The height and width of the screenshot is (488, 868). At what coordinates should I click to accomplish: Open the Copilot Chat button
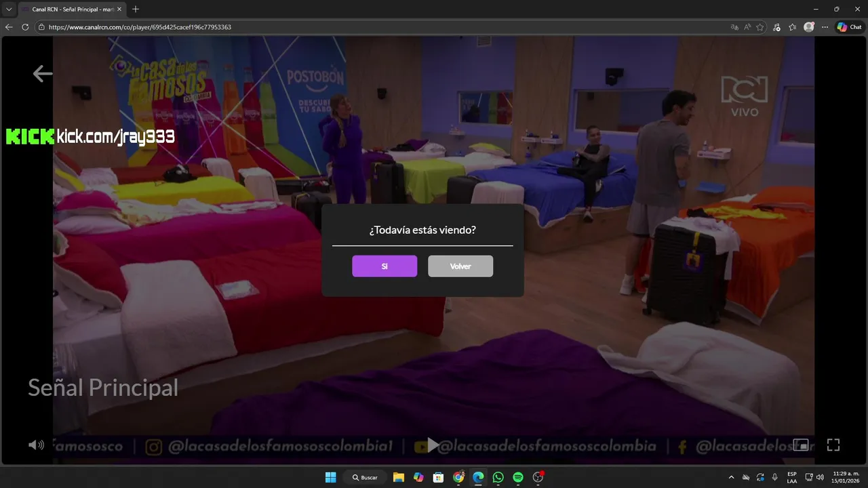coord(850,27)
